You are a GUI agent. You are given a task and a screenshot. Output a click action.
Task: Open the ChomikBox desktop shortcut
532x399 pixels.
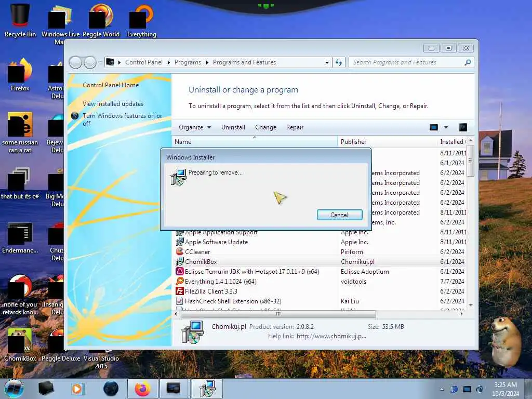click(x=20, y=344)
